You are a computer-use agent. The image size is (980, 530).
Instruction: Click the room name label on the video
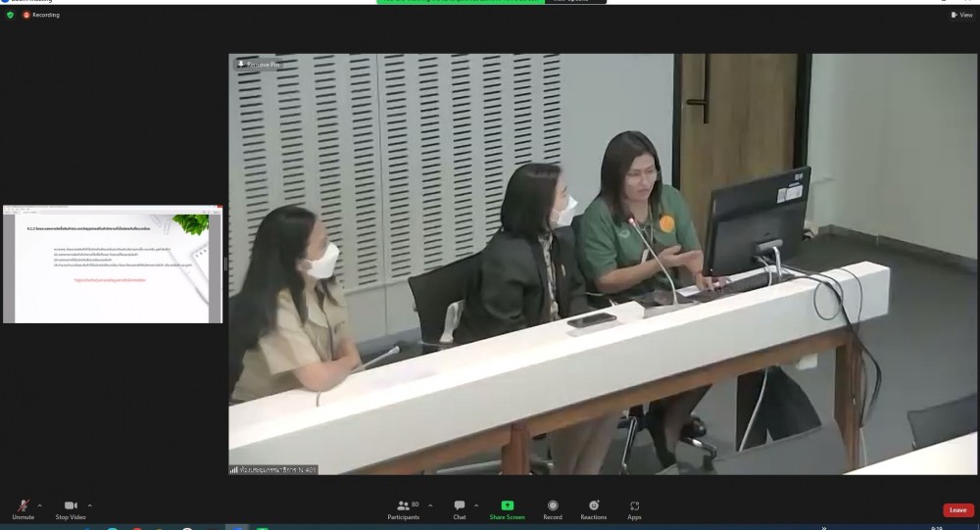click(x=273, y=469)
